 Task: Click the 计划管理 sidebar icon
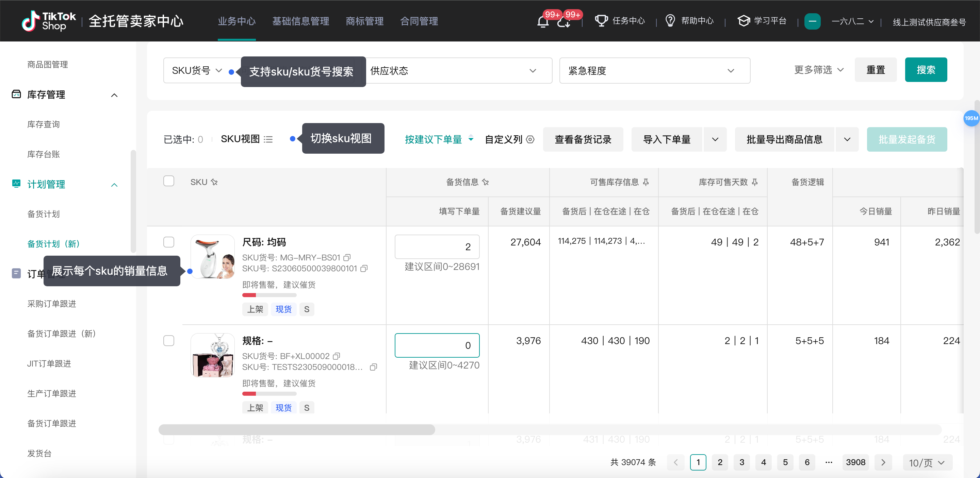coord(16,184)
